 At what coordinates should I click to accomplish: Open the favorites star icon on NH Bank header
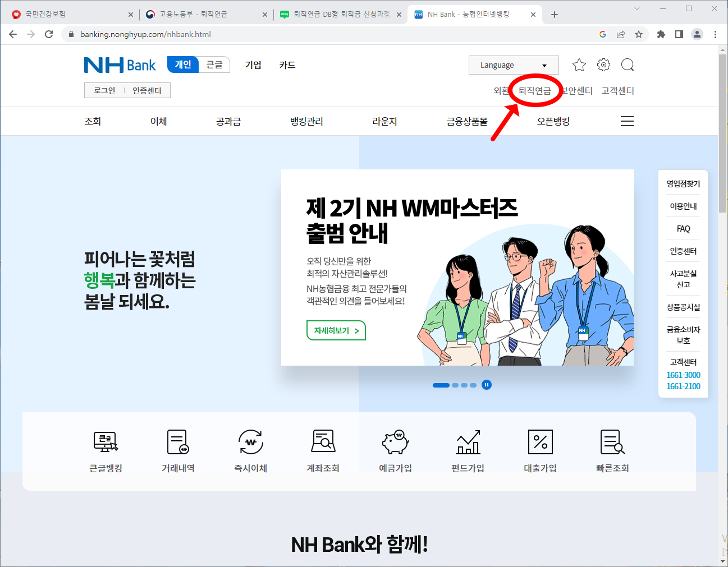pyautogui.click(x=579, y=65)
